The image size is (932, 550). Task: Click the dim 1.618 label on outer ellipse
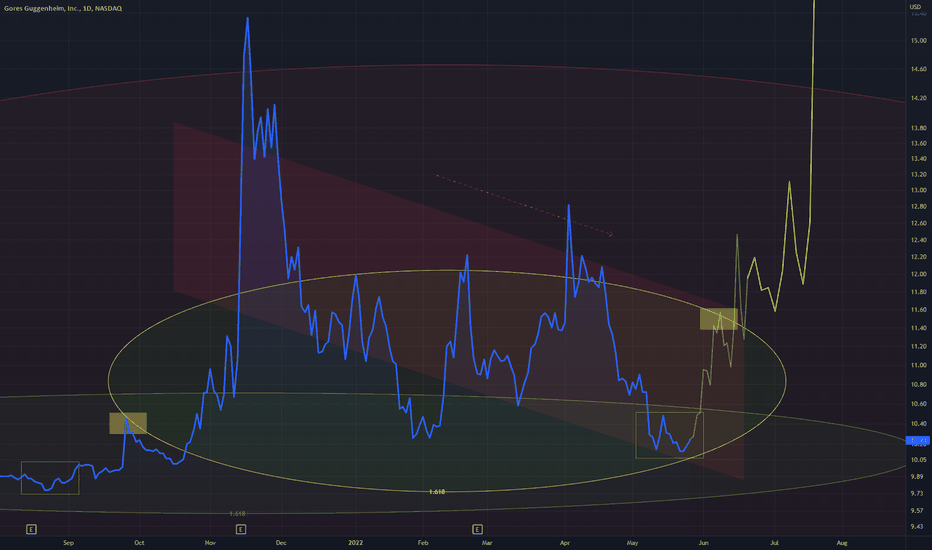[237, 513]
